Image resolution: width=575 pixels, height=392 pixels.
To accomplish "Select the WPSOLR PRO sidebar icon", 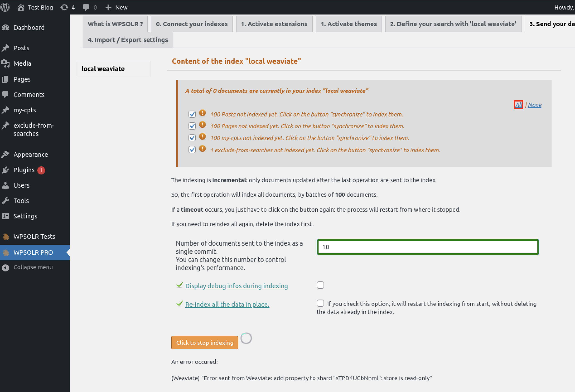I will tap(6, 252).
